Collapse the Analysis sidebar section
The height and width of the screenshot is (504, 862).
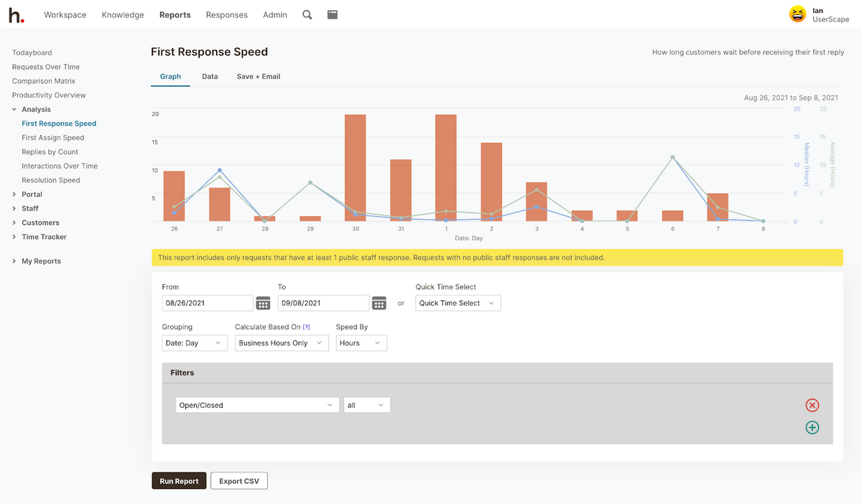pyautogui.click(x=36, y=109)
